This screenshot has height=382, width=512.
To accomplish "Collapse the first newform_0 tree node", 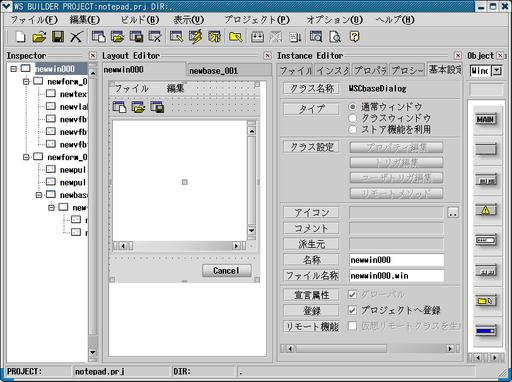I will pyautogui.click(x=26, y=81).
